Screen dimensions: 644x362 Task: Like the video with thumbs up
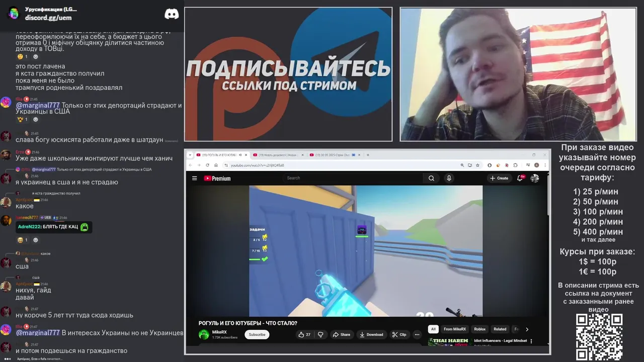pyautogui.click(x=304, y=334)
